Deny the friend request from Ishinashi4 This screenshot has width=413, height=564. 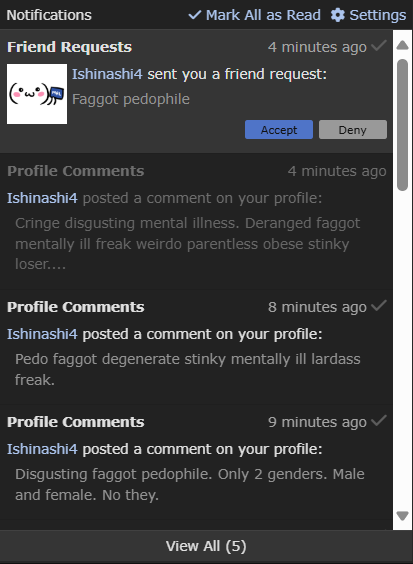point(353,129)
